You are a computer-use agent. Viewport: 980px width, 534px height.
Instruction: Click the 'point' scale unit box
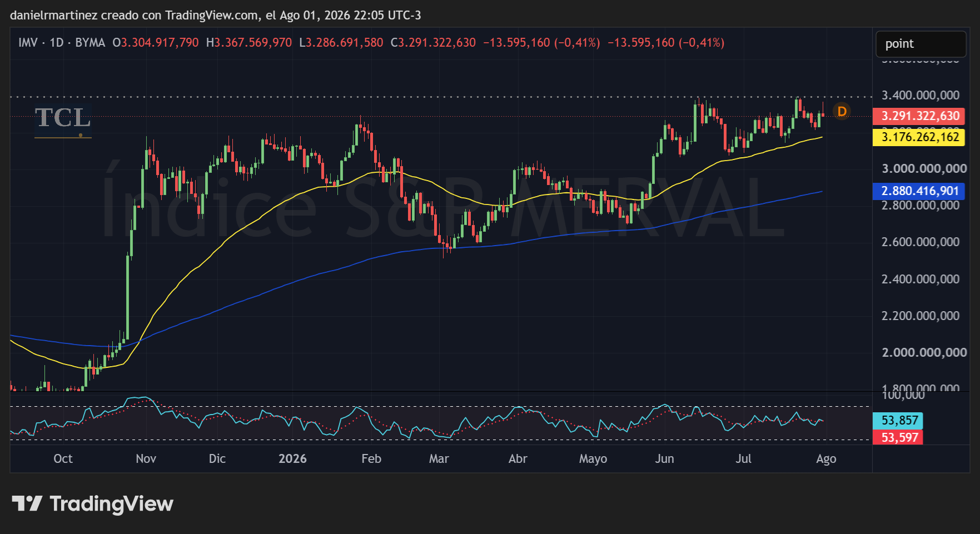921,44
